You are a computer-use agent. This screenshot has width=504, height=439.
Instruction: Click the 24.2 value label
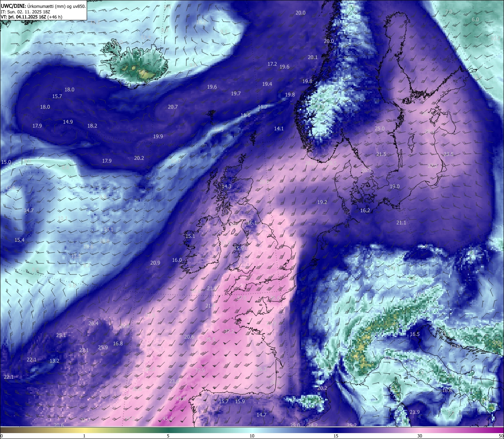click(313, 425)
